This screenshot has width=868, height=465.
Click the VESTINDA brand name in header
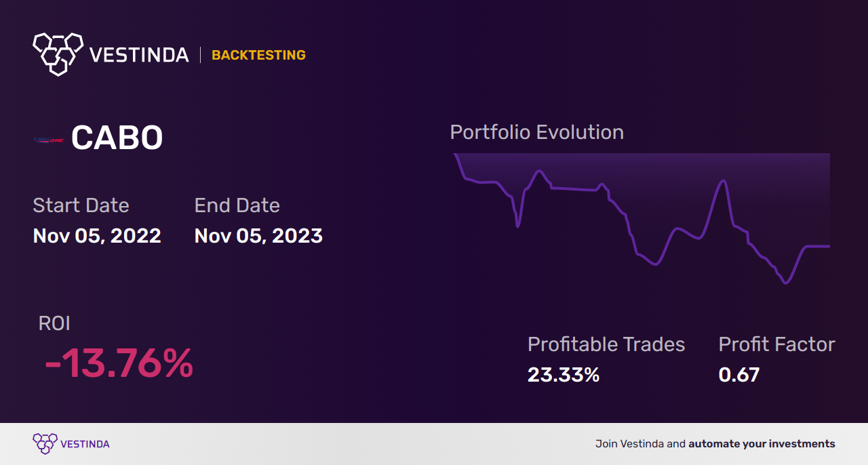[139, 55]
